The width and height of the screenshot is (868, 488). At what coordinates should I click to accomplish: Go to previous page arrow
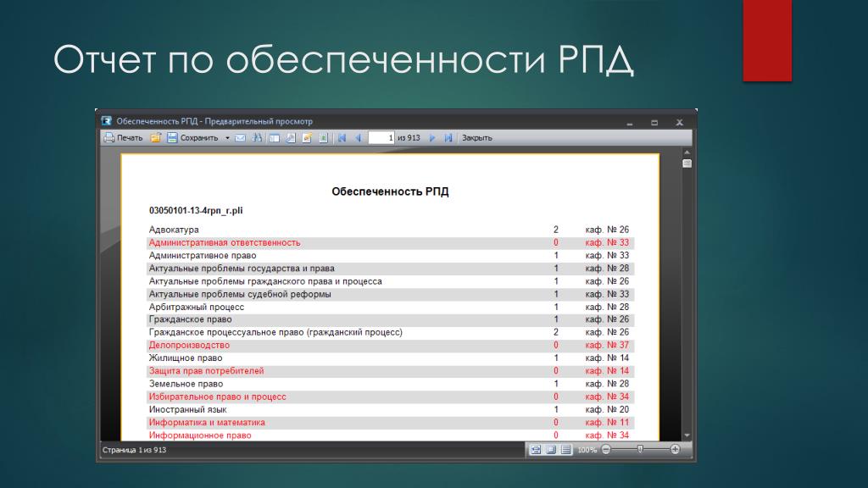pyautogui.click(x=359, y=138)
